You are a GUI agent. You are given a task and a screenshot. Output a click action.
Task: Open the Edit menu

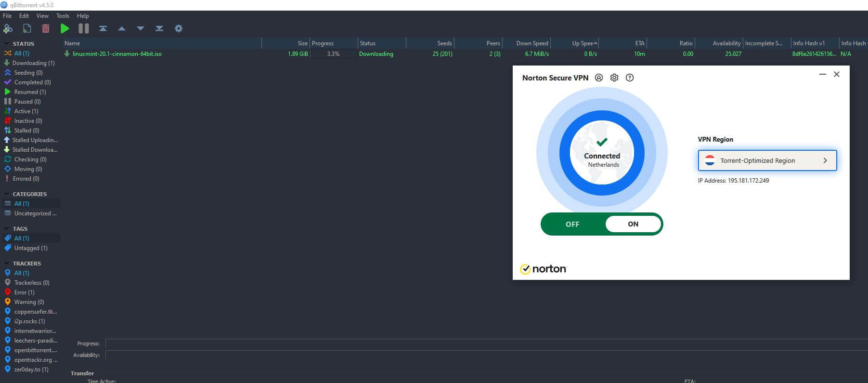(x=24, y=16)
